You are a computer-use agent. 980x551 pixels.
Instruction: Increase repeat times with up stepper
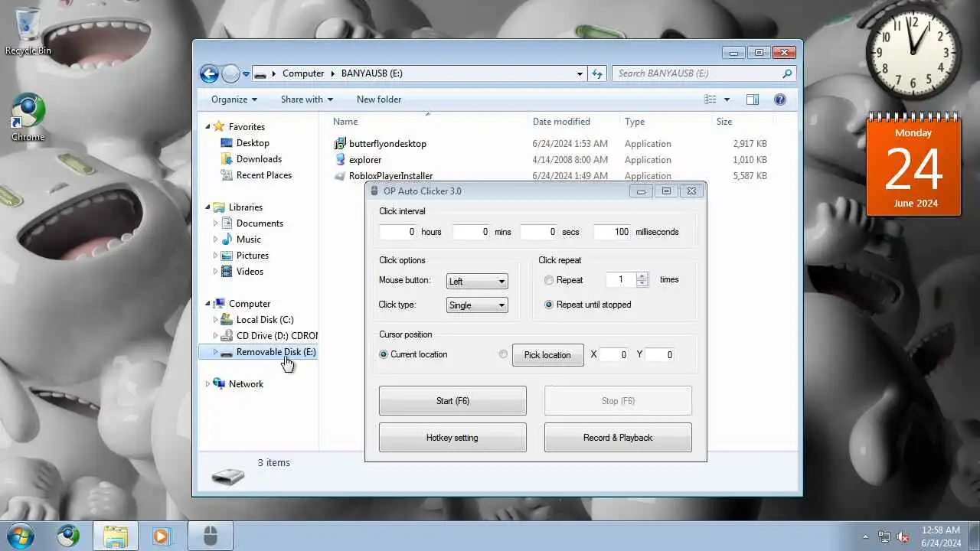coord(642,276)
